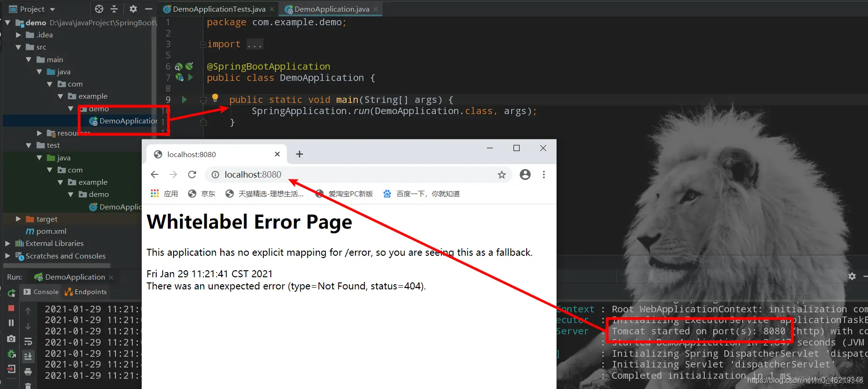
Task: Open the 京东 bookmark
Action: (202, 194)
